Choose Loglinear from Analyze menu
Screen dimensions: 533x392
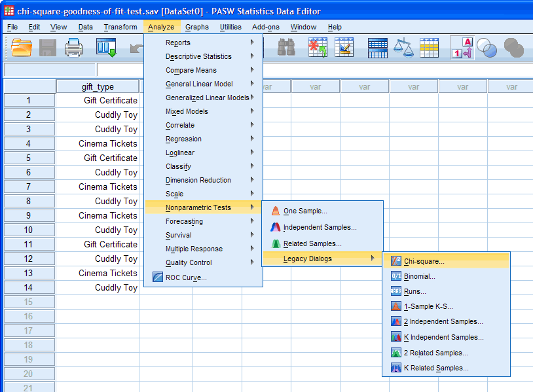click(203, 152)
